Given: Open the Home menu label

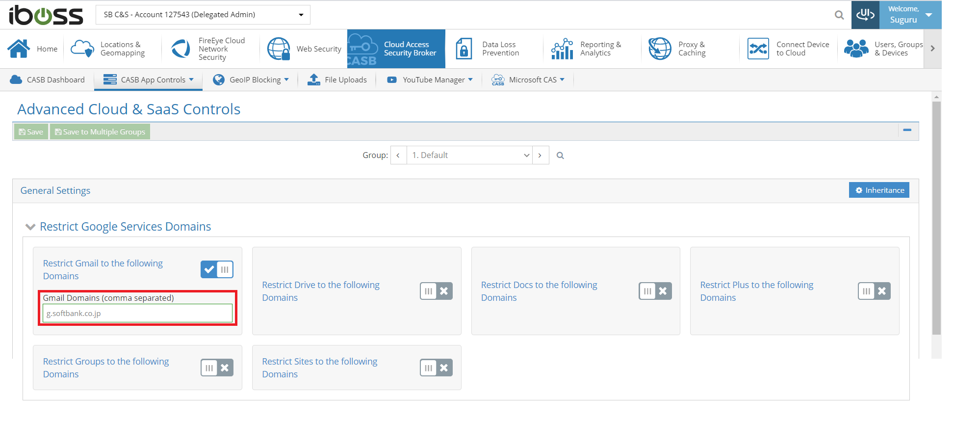Looking at the screenshot, I should coord(47,49).
